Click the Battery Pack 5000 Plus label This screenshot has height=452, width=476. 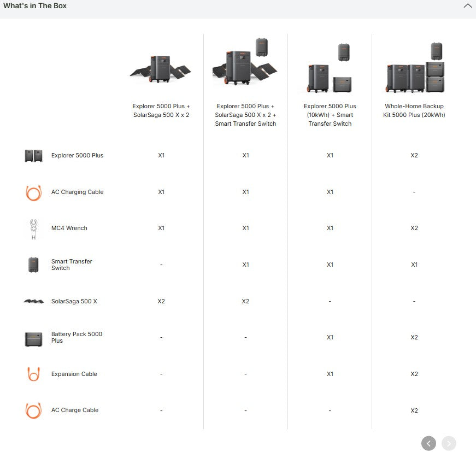click(x=77, y=337)
